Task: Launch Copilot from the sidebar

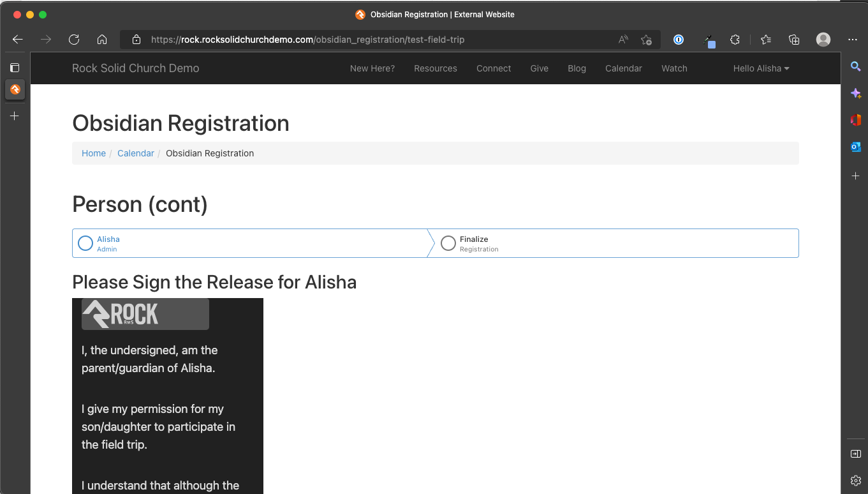Action: (856, 93)
